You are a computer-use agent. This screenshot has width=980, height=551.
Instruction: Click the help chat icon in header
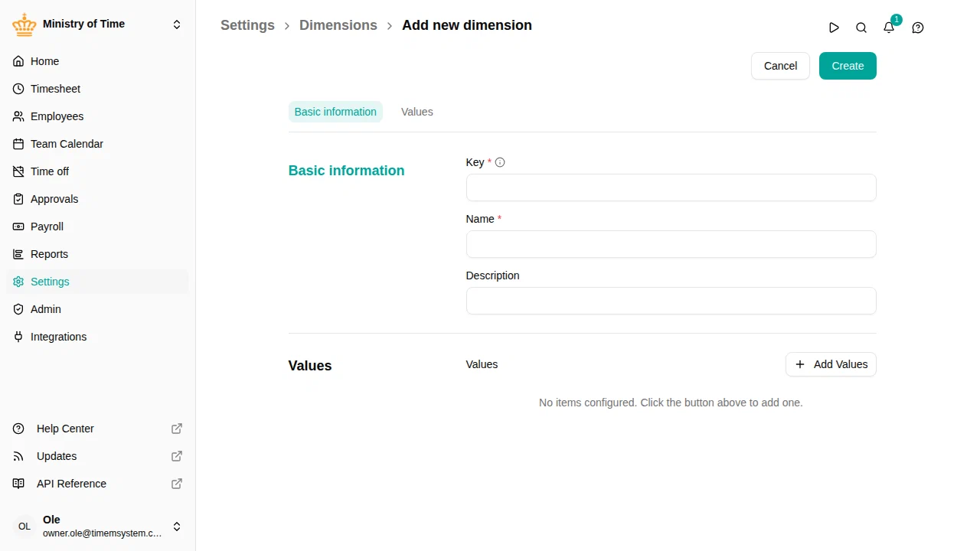[918, 28]
